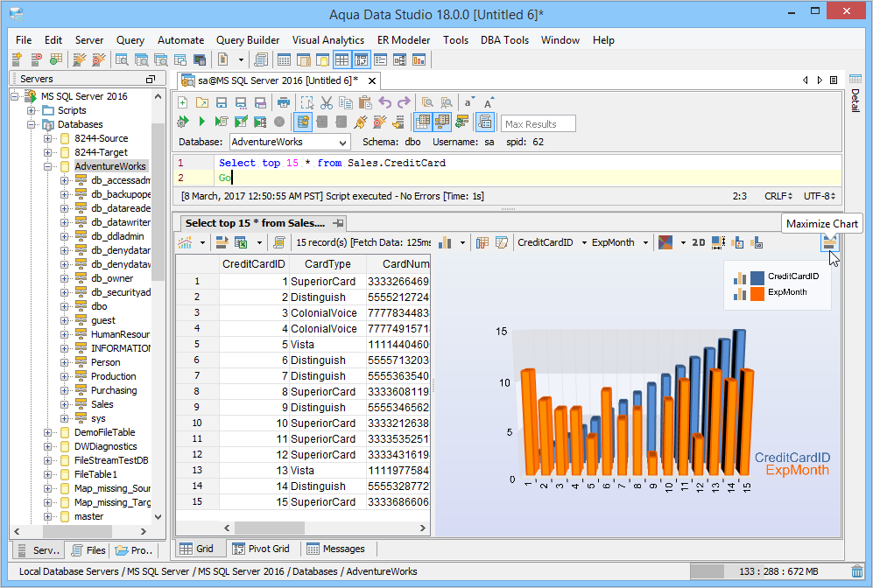Click the Max Results input field
Screen dimensions: 873x588
539,124
